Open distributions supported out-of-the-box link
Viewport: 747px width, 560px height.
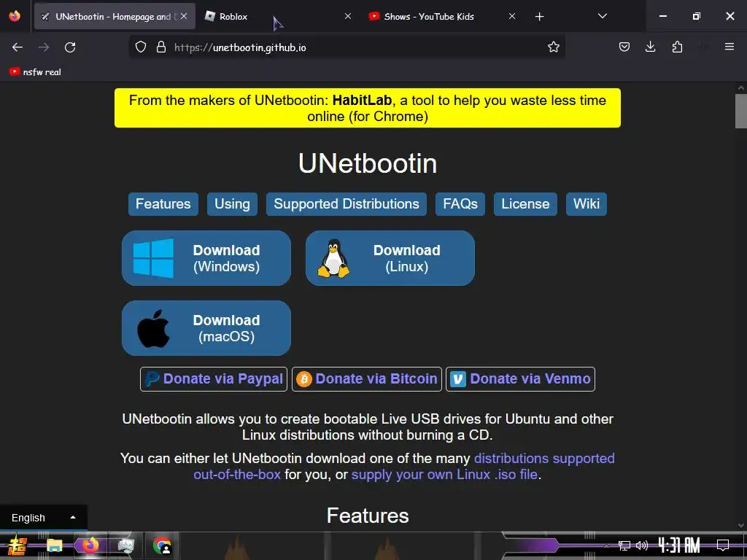(544, 458)
